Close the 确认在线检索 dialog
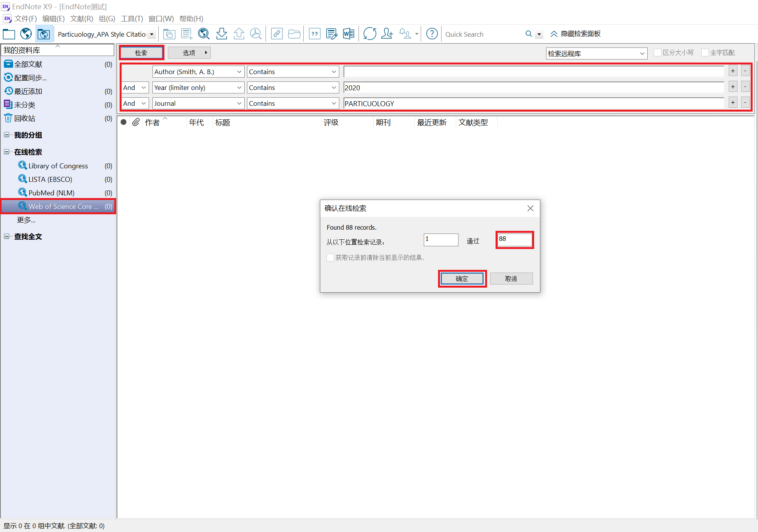758x532 pixels. point(530,208)
